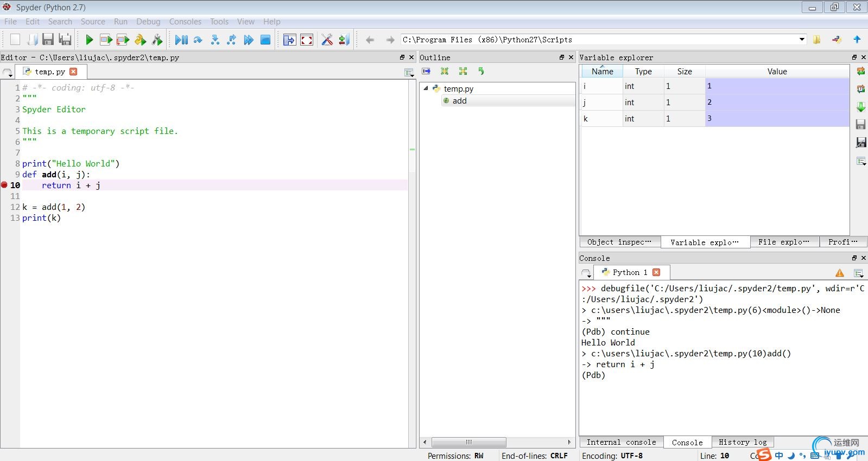This screenshot has width=868, height=461.
Task: Switch to the Object inspector tab
Action: tap(619, 242)
